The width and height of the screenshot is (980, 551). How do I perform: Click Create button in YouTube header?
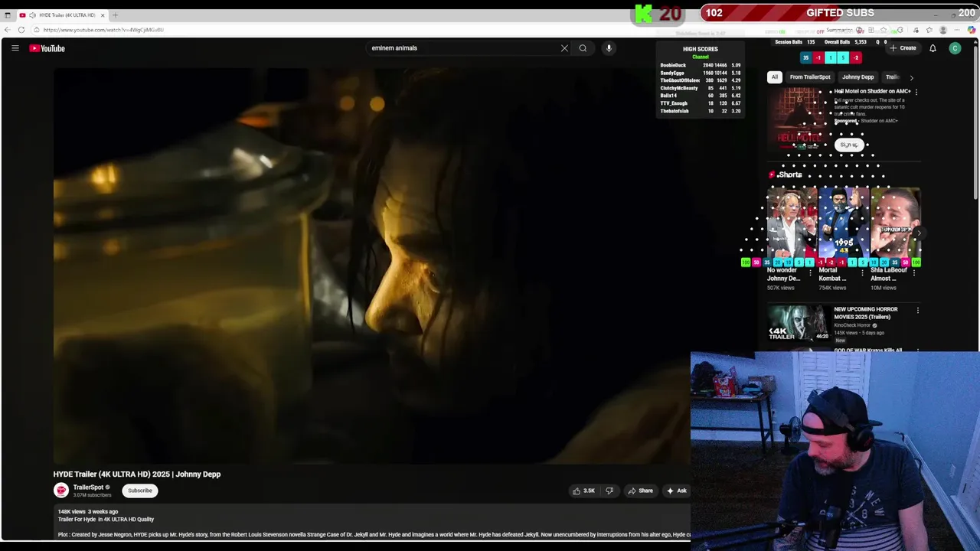tap(903, 48)
